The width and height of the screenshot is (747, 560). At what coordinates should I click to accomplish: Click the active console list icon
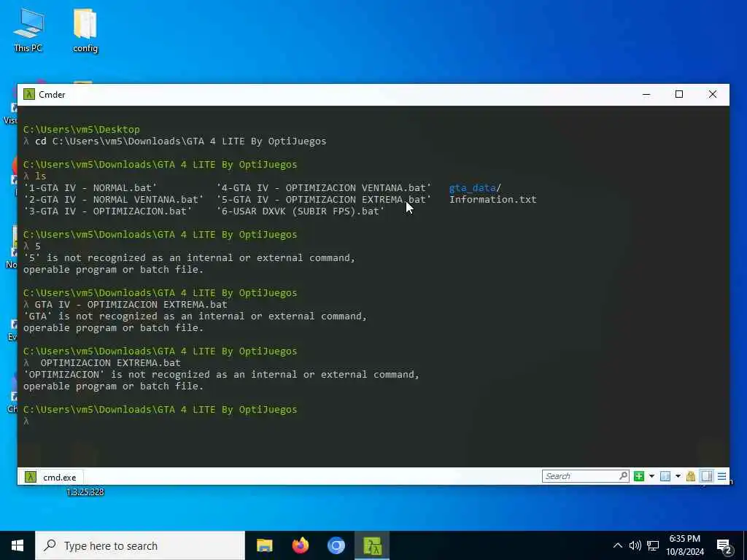(x=665, y=476)
